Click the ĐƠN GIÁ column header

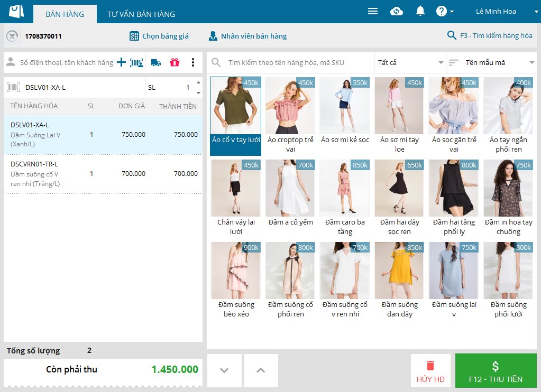132,106
